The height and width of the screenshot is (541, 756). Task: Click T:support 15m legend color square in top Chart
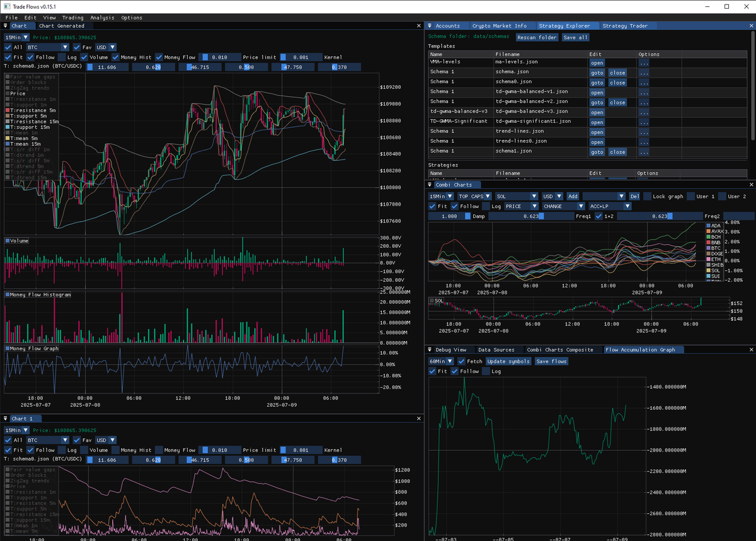click(x=7, y=127)
